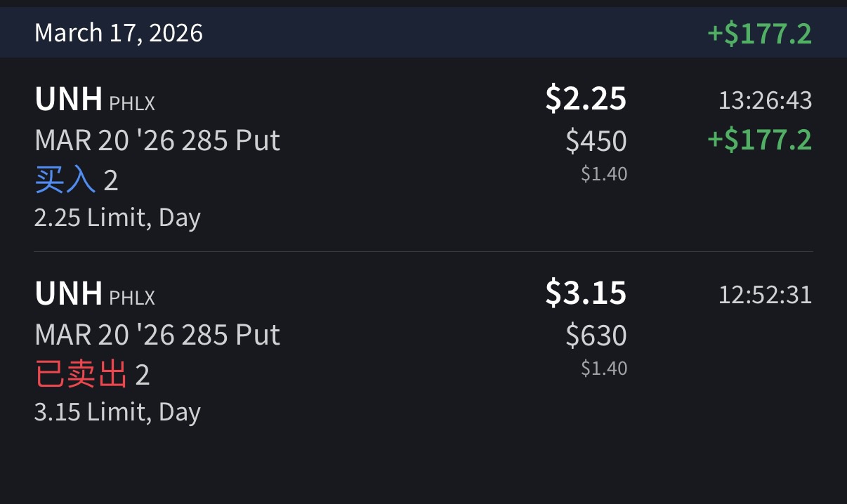
Task: Tap the March 17, 2026 date header
Action: (119, 33)
